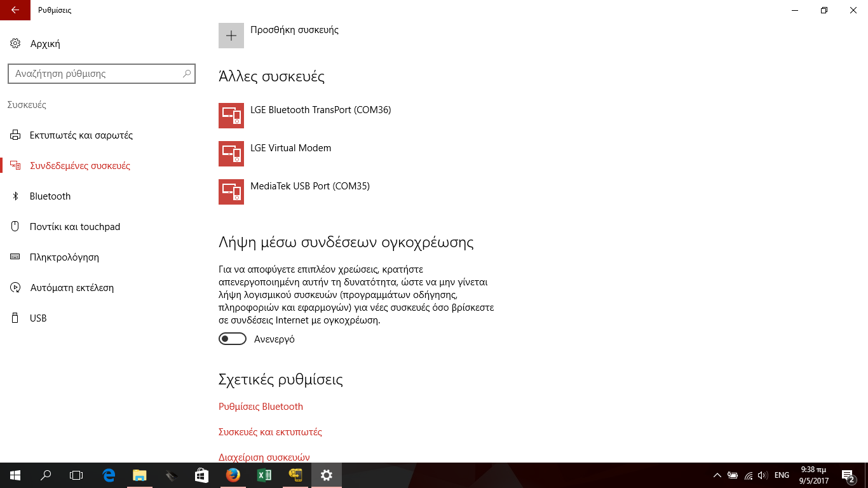Open the Action Center notifications icon
868x488 pixels.
click(848, 475)
